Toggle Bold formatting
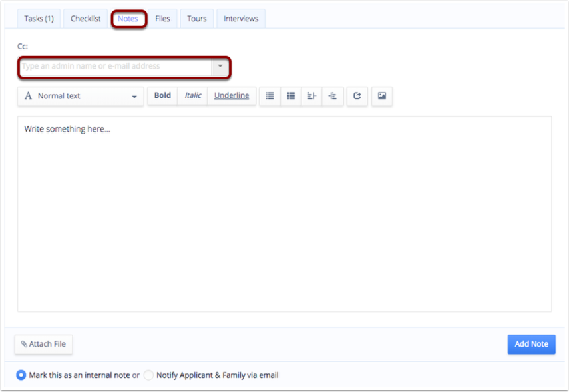Screen dimensions: 569x392 coord(162,96)
